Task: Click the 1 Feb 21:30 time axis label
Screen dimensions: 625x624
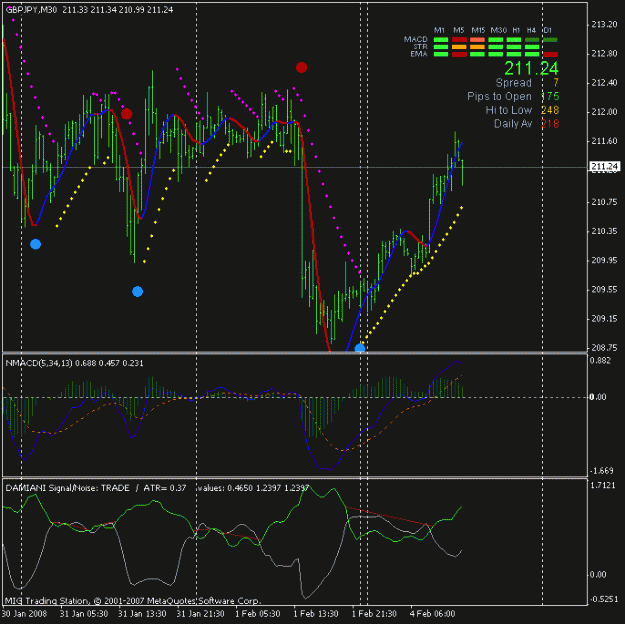Action: tap(374, 614)
